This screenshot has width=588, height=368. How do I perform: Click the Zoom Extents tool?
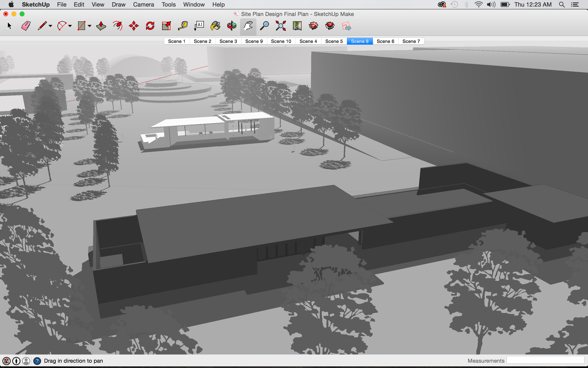coord(281,26)
